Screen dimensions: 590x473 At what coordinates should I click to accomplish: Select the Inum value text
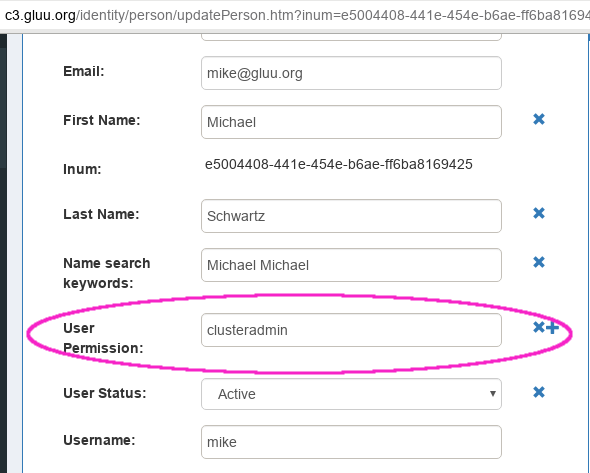click(338, 164)
